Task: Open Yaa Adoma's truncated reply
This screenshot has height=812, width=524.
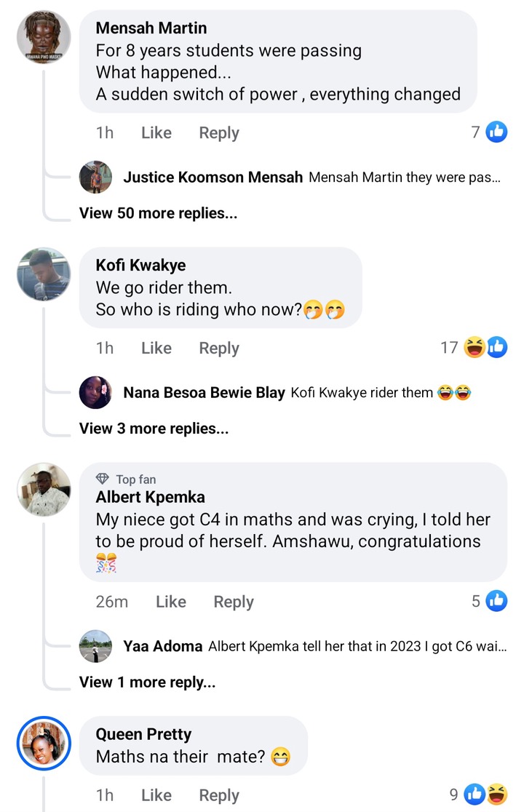Action: [357, 646]
